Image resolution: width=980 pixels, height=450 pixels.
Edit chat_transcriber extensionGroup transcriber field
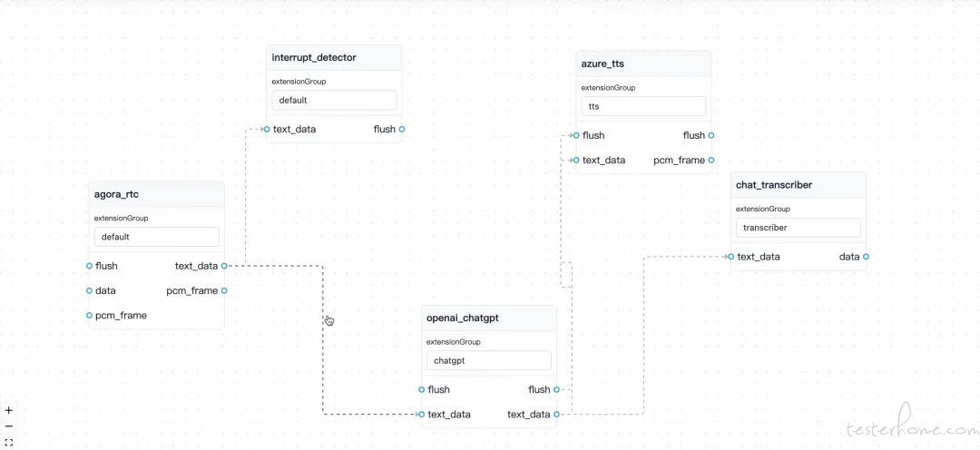[x=799, y=228]
